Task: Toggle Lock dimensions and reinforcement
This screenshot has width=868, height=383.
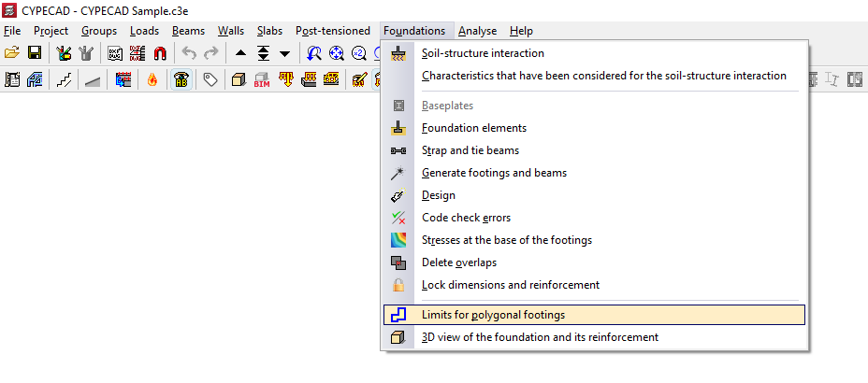Action: pos(510,285)
